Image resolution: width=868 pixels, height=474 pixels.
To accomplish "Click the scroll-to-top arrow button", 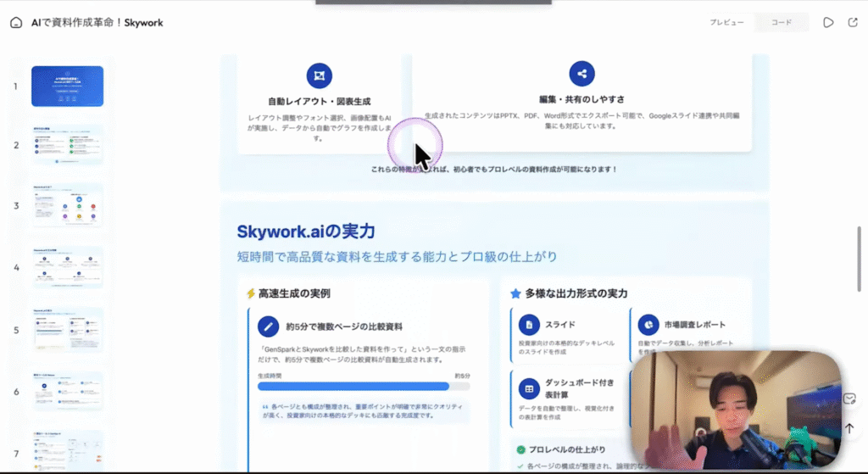I will click(x=849, y=428).
